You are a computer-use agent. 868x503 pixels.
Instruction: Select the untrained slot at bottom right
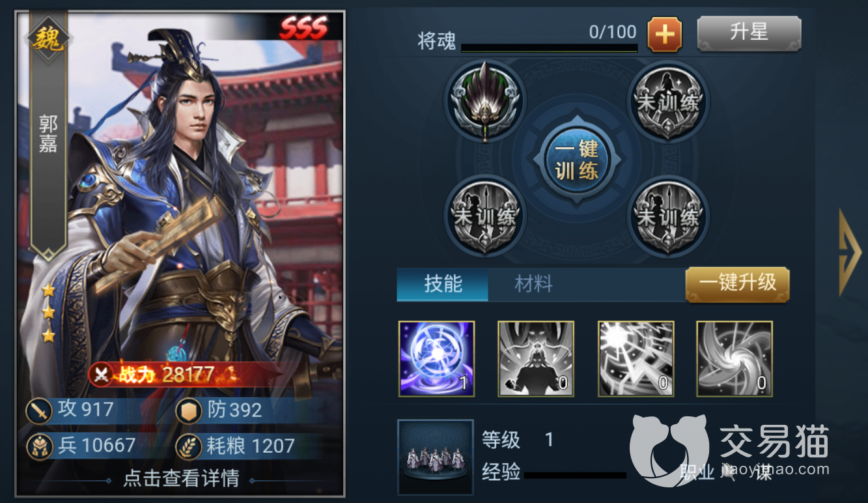[668, 216]
